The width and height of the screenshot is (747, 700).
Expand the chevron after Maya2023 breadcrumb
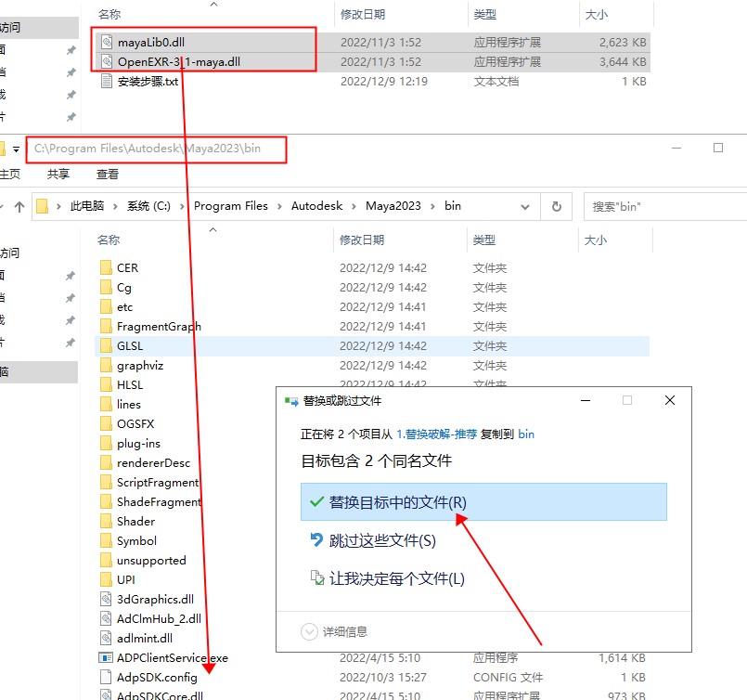coord(432,206)
